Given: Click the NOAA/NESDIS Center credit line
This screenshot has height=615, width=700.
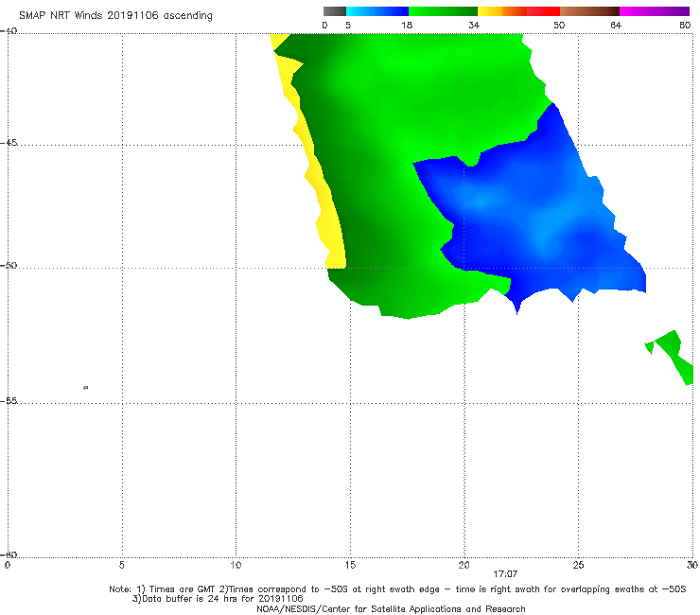Looking at the screenshot, I should click(x=391, y=609).
